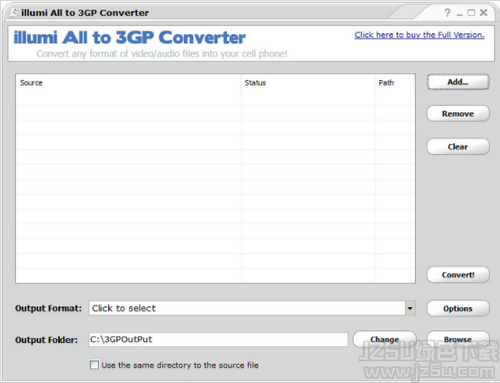Minimize the converter window
The image size is (500, 383).
[x=460, y=14]
